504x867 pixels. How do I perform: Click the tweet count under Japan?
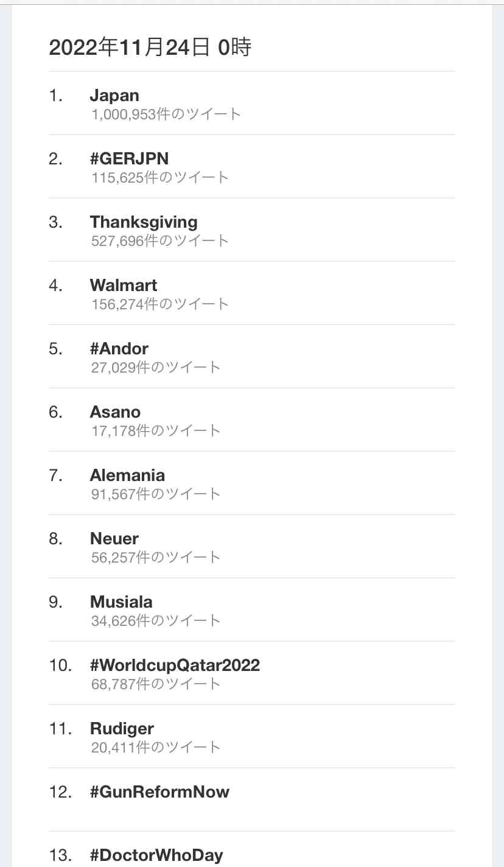click(x=166, y=114)
